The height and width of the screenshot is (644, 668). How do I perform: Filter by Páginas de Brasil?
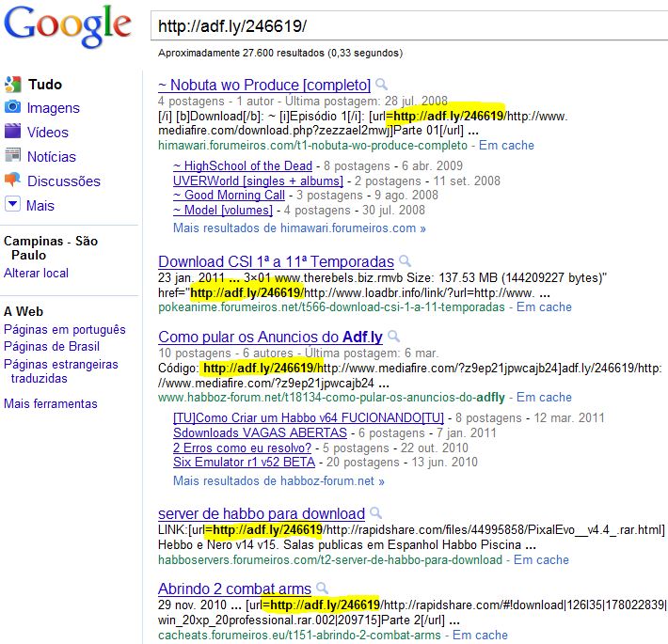point(52,347)
